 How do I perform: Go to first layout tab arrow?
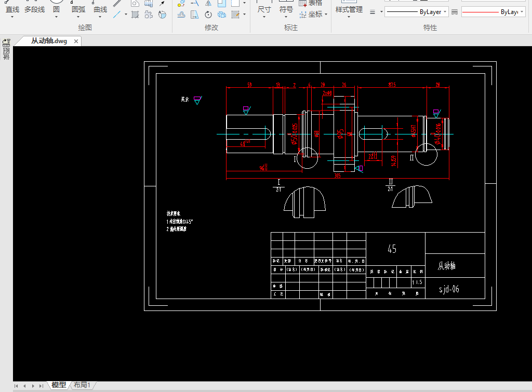click(x=17, y=386)
